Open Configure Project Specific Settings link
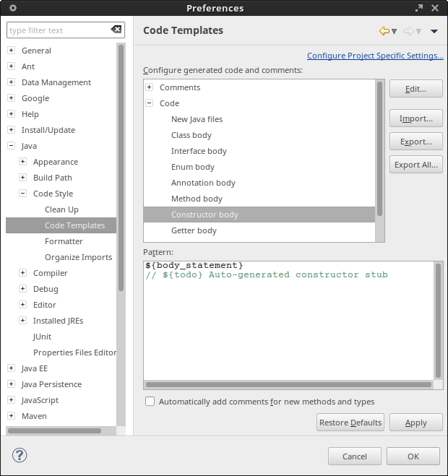 point(375,56)
